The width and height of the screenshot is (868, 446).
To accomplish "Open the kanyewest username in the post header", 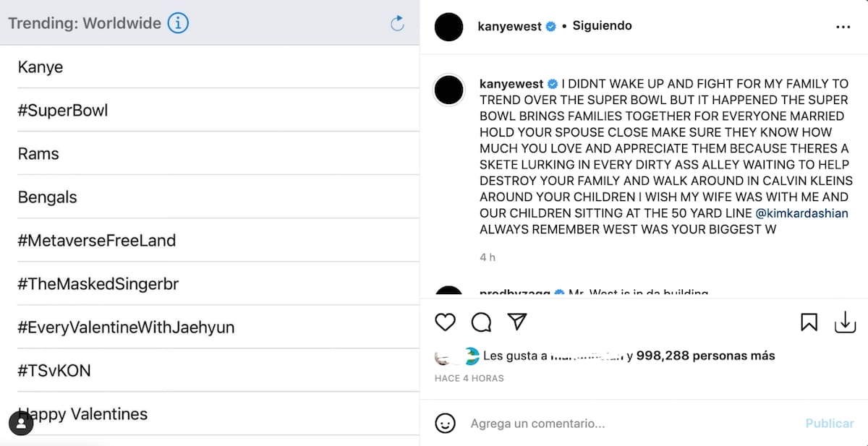I will [x=510, y=27].
